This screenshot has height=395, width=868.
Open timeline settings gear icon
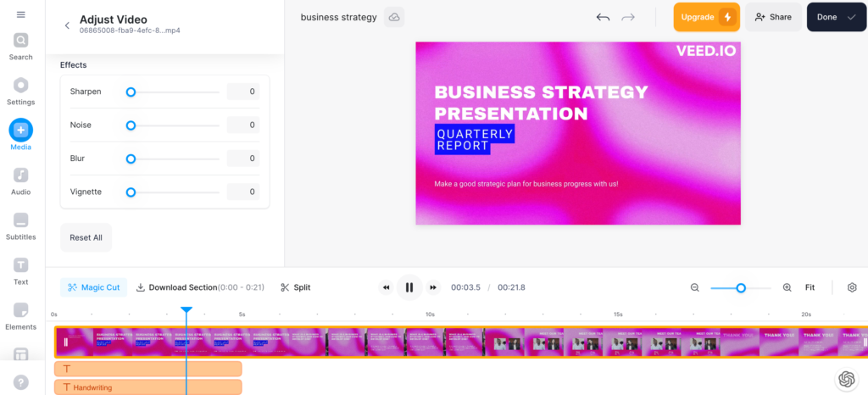point(852,287)
